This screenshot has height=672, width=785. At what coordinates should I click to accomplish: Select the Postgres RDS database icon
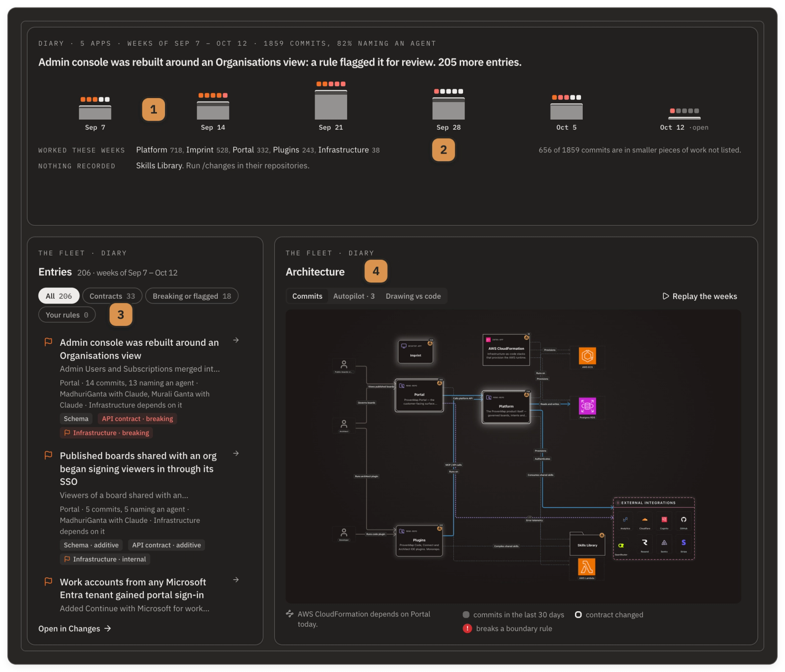pyautogui.click(x=587, y=406)
